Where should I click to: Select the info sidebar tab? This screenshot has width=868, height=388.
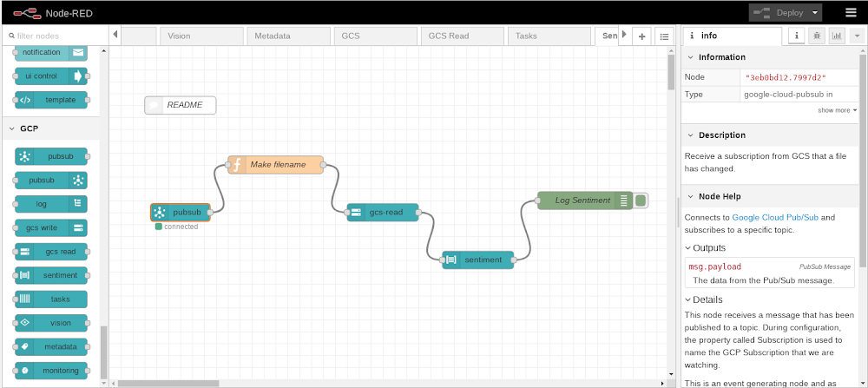(731, 36)
